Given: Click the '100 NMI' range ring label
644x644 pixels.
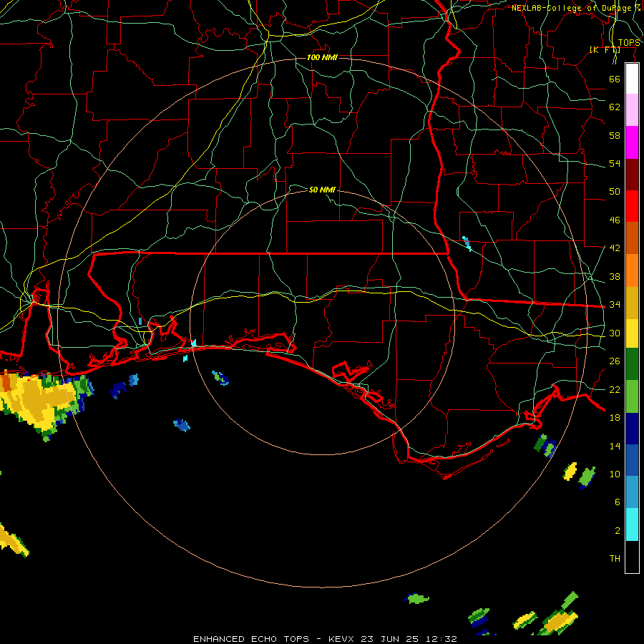Looking at the screenshot, I should [x=323, y=57].
